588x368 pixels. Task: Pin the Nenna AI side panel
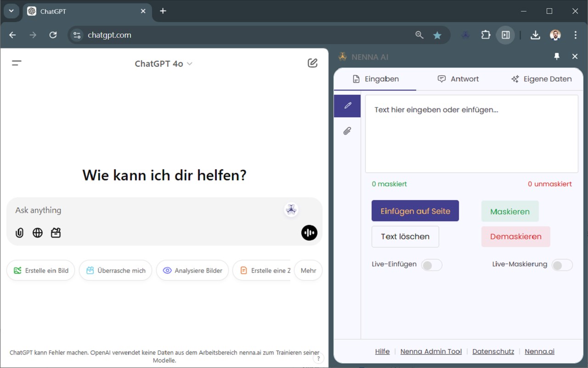coord(557,57)
